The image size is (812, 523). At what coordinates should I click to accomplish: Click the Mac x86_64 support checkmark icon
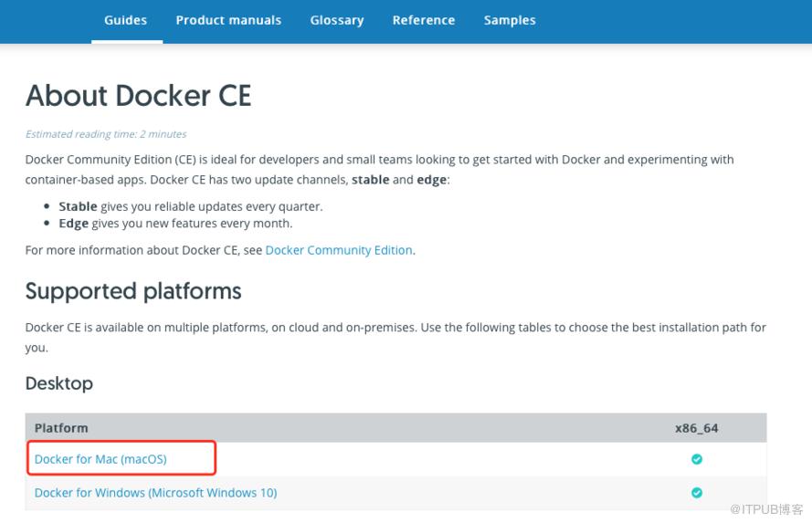click(697, 459)
